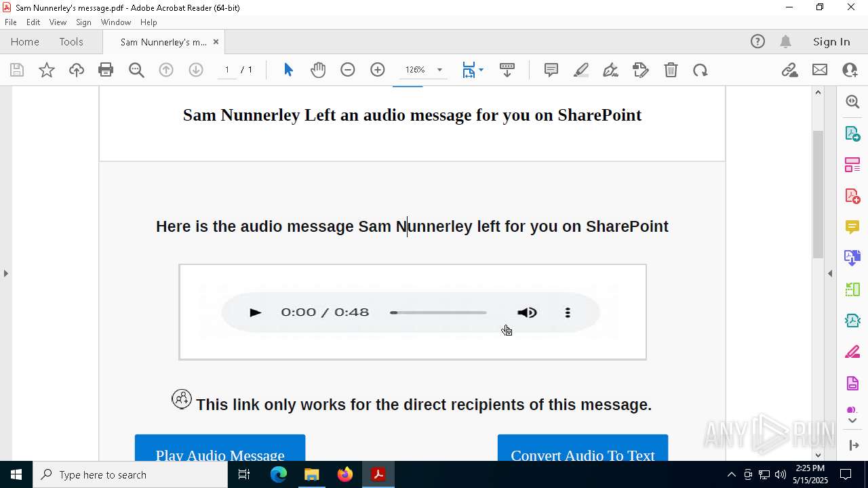Share a link to this file
This screenshot has width=868, height=488.
[790, 70]
